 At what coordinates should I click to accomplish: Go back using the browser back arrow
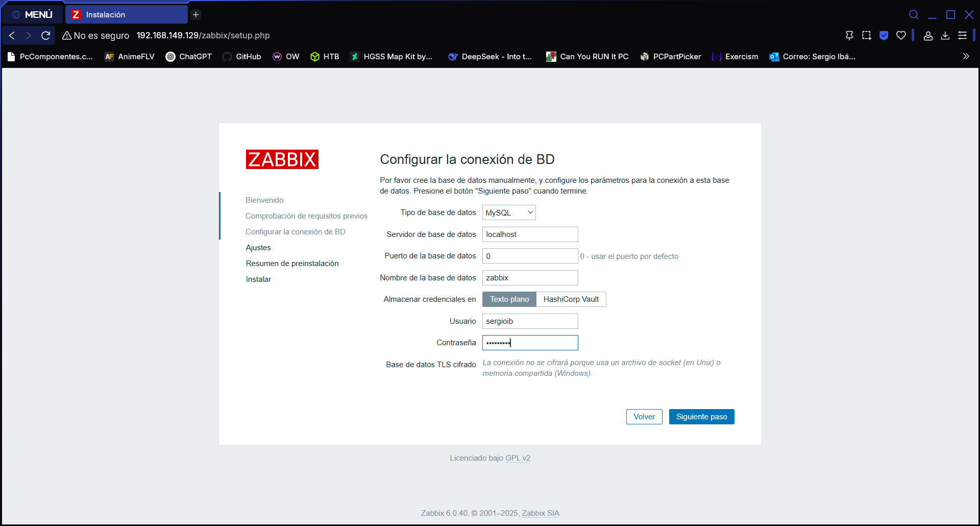tap(12, 35)
